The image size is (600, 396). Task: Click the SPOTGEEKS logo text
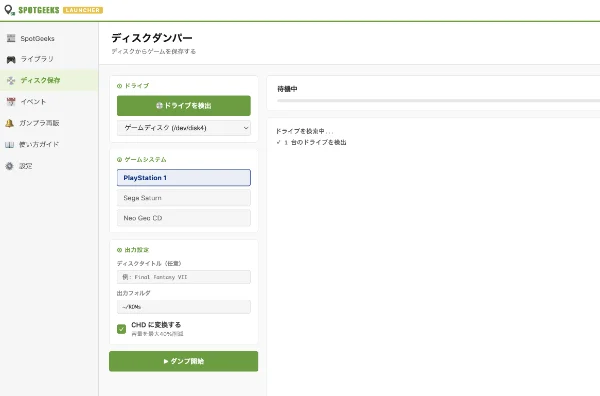coord(39,10)
